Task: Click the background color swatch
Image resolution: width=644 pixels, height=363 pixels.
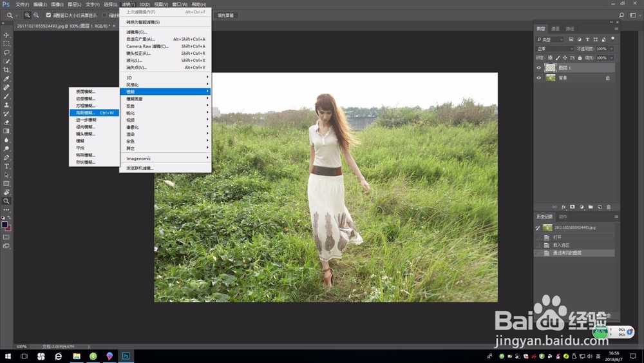Action: (x=8, y=228)
